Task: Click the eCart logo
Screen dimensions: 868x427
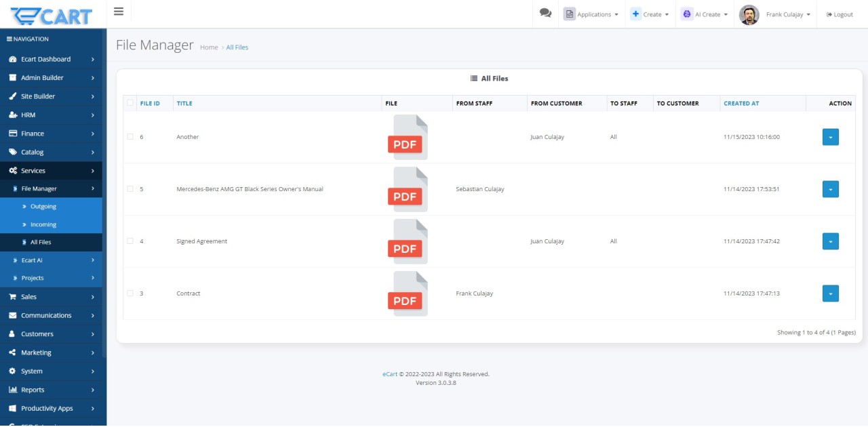Action: coord(52,14)
